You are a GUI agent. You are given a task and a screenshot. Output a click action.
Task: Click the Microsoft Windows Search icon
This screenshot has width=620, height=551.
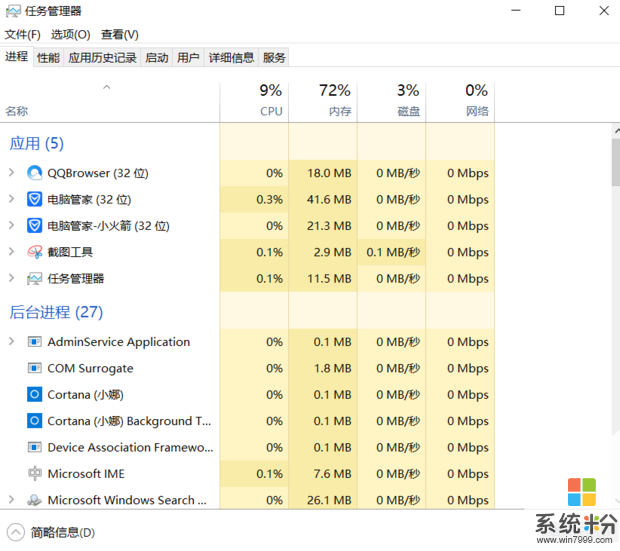34,500
